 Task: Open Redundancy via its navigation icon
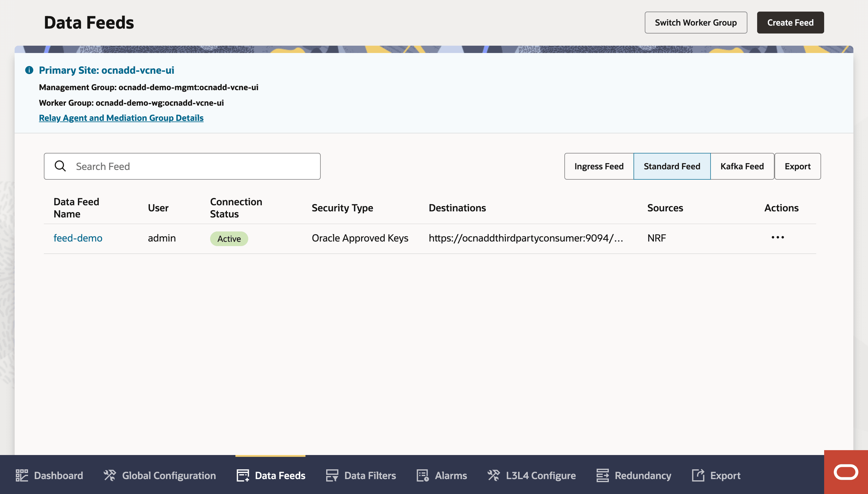click(602, 475)
